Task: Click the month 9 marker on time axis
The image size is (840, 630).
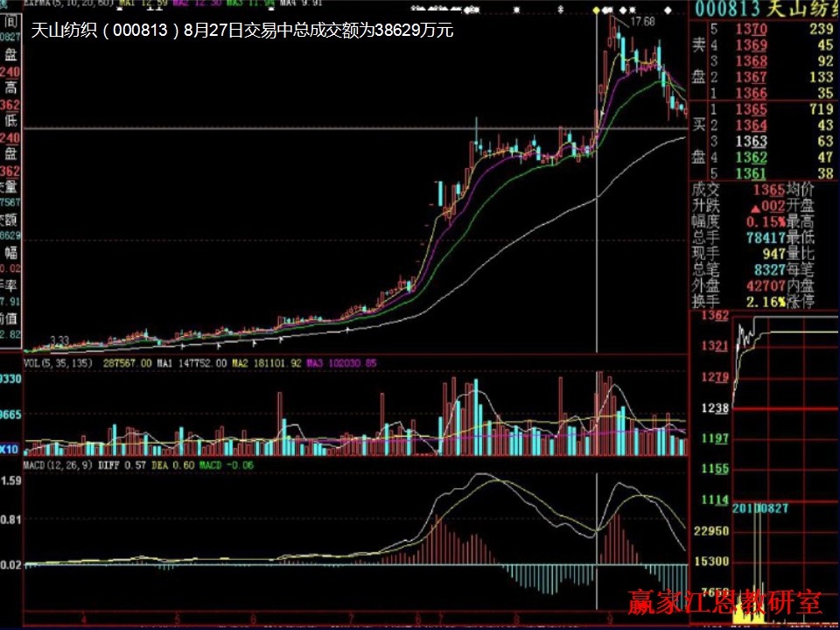Action: 610,619
